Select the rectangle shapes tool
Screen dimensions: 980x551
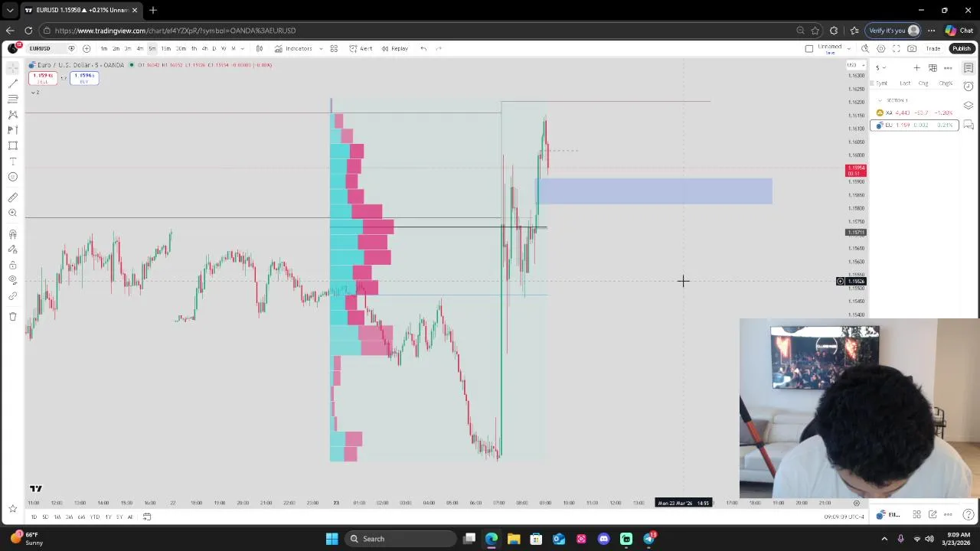tap(13, 145)
